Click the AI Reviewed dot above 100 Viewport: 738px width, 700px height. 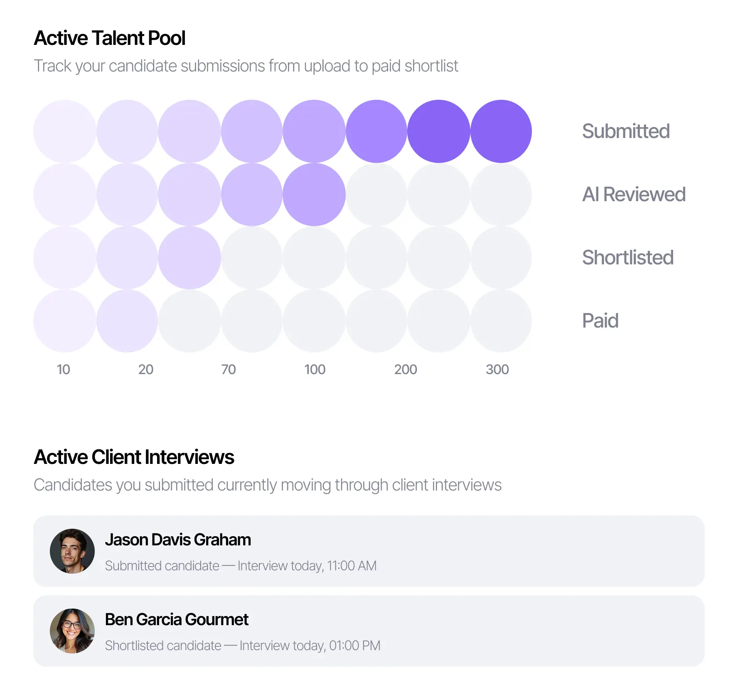click(314, 194)
